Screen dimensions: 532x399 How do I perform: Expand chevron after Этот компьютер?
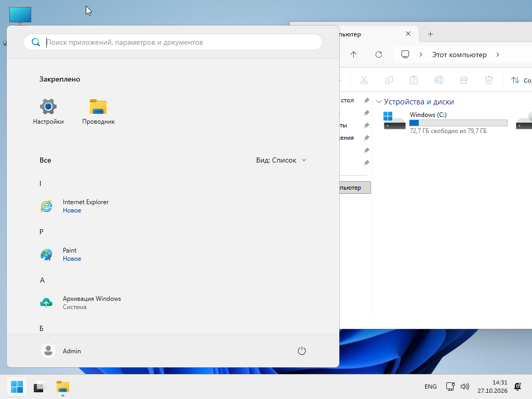point(498,55)
